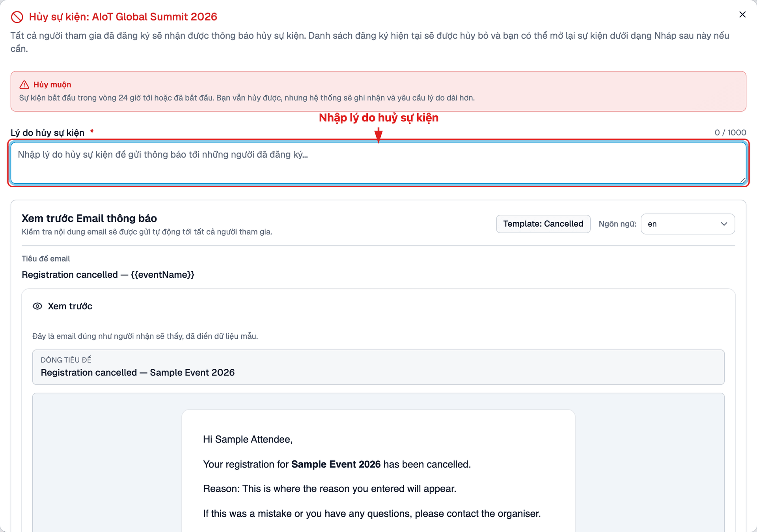Close the cancel event dialog
757x532 pixels.
(x=742, y=15)
